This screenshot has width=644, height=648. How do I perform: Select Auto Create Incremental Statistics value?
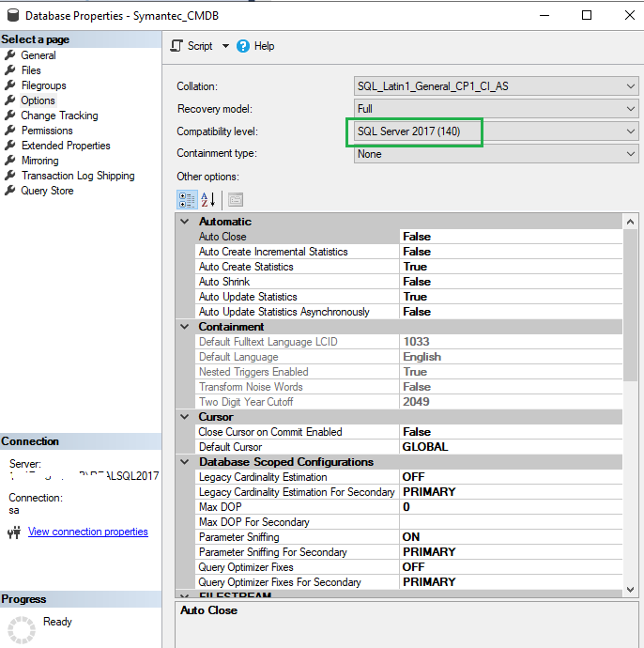511,252
